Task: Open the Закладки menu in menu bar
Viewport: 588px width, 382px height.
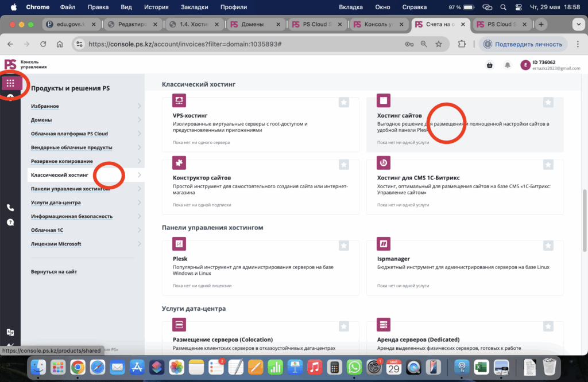Action: pos(195,7)
